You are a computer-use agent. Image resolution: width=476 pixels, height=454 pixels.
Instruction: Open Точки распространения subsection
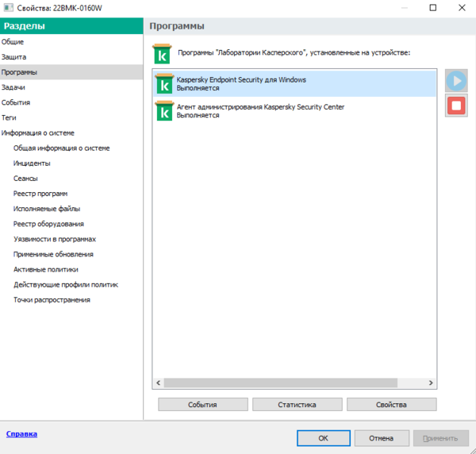(x=52, y=300)
